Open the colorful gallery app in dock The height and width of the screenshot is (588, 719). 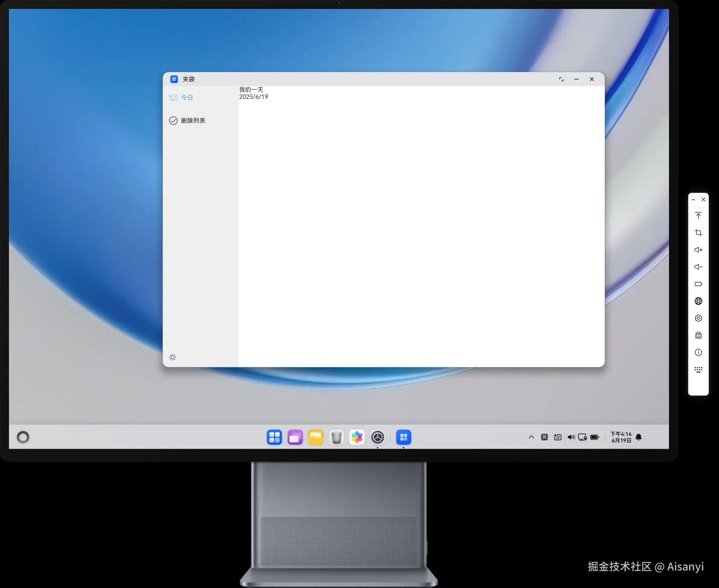357,437
